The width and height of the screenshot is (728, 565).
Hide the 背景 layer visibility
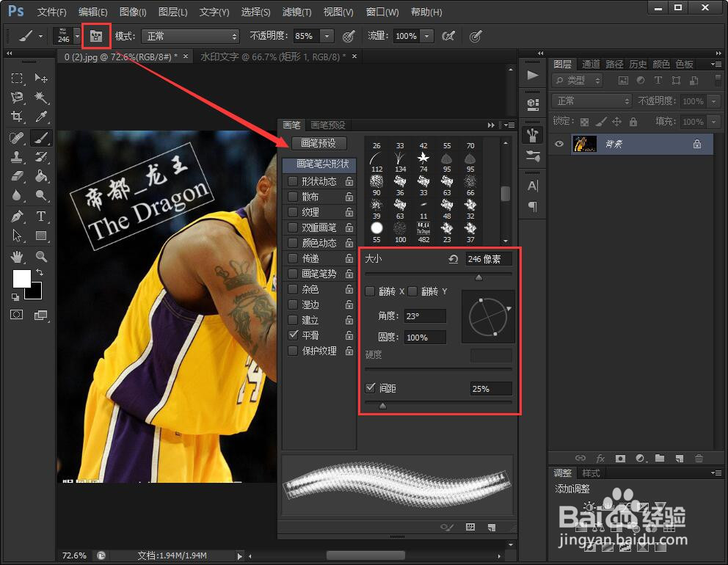[559, 144]
